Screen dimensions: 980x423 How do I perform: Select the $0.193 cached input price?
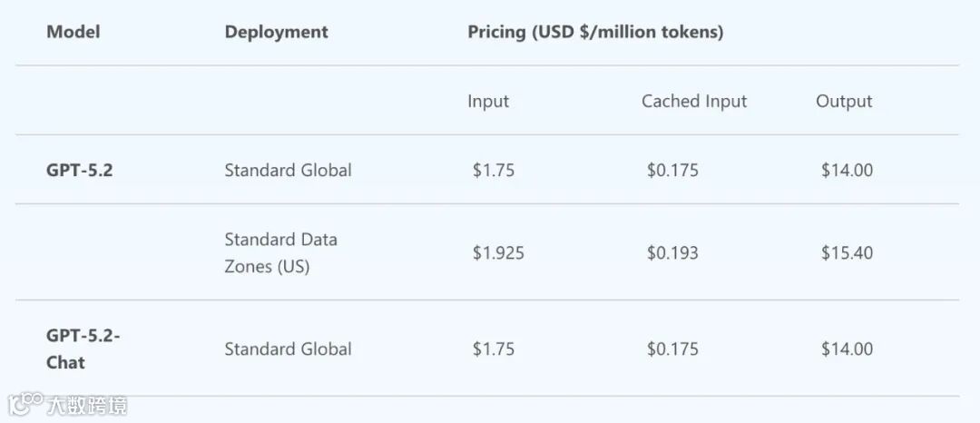672,253
